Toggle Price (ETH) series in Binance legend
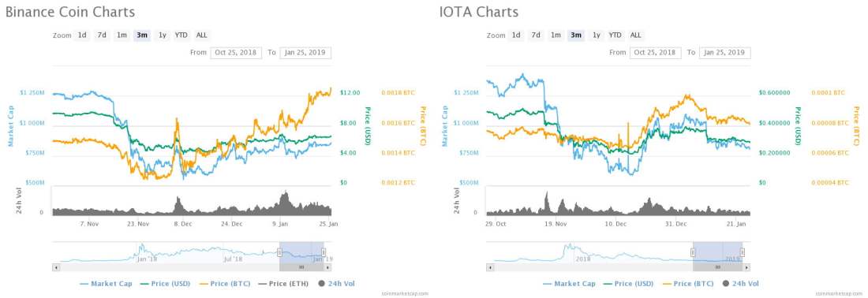The height and width of the screenshot is (298, 868). pos(286,284)
